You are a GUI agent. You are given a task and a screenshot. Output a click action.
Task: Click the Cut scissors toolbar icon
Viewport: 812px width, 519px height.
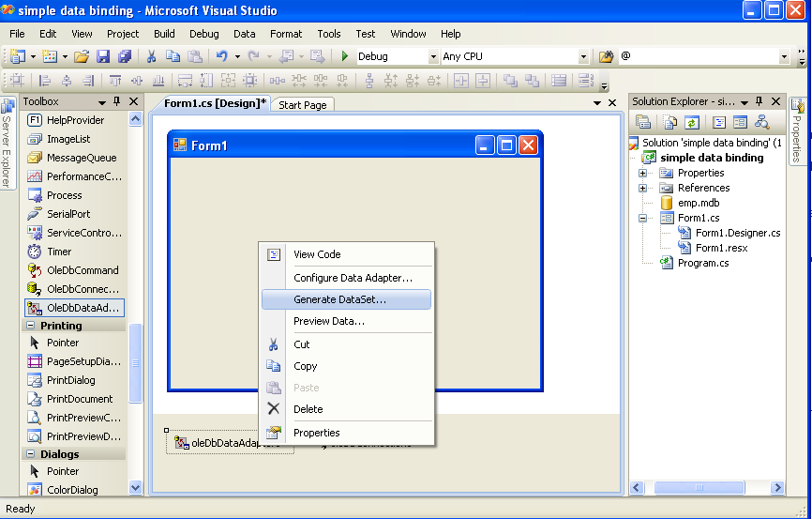point(151,56)
